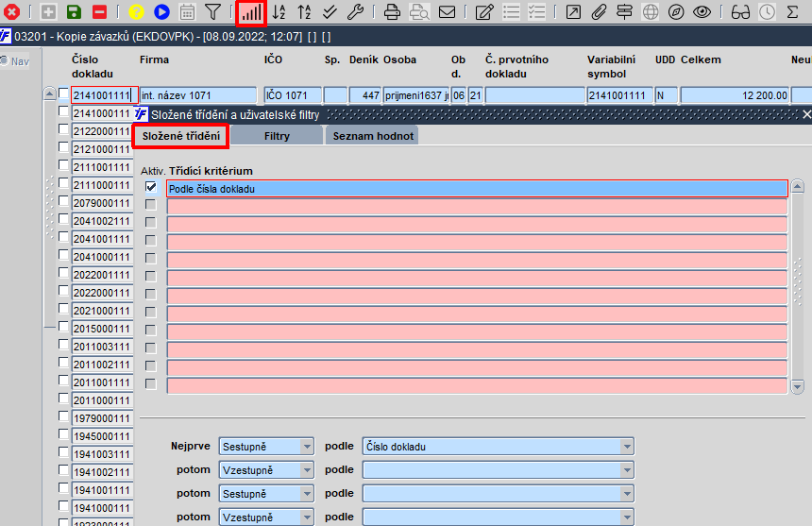Sort with A-Z up arrow icon
This screenshot has width=812, height=526.
click(304, 11)
